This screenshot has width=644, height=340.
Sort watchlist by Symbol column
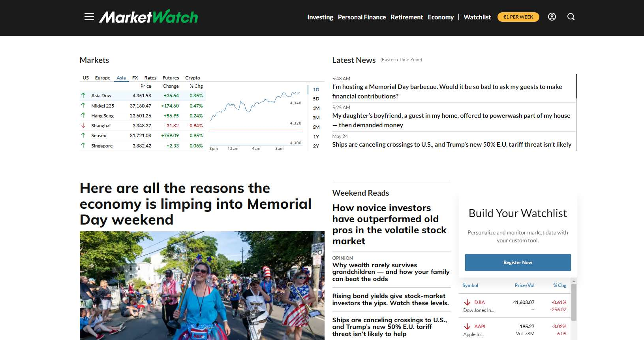pos(470,285)
